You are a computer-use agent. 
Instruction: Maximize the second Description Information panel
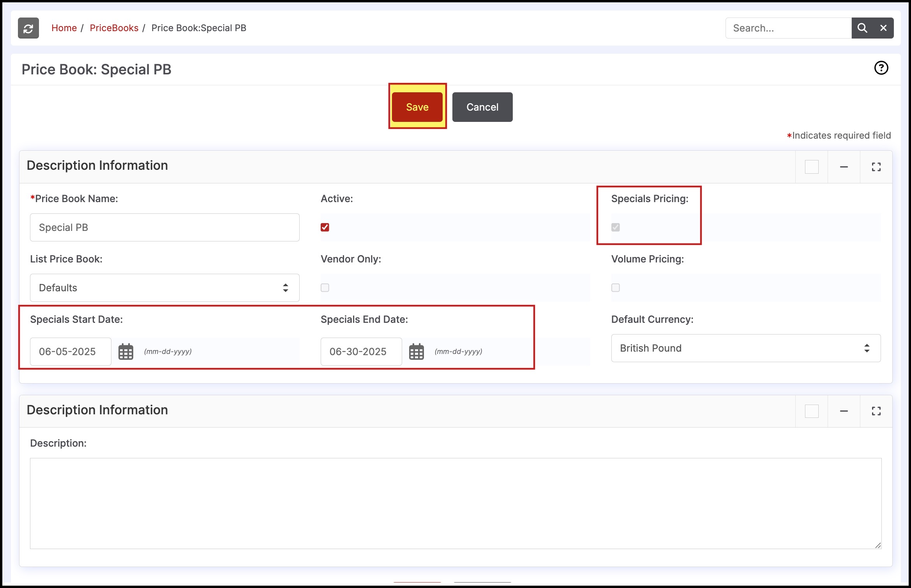point(876,411)
